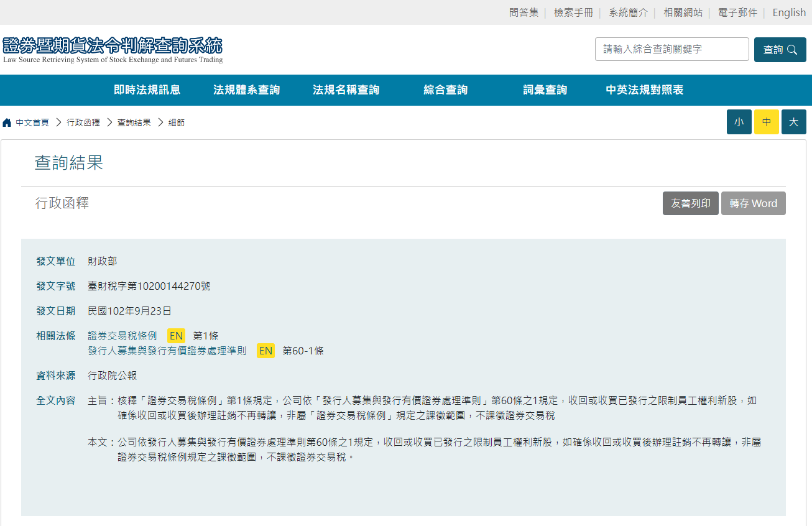812x526 pixels.
Task: Go to 行政函釋 in breadcrumb
Action: click(83, 122)
